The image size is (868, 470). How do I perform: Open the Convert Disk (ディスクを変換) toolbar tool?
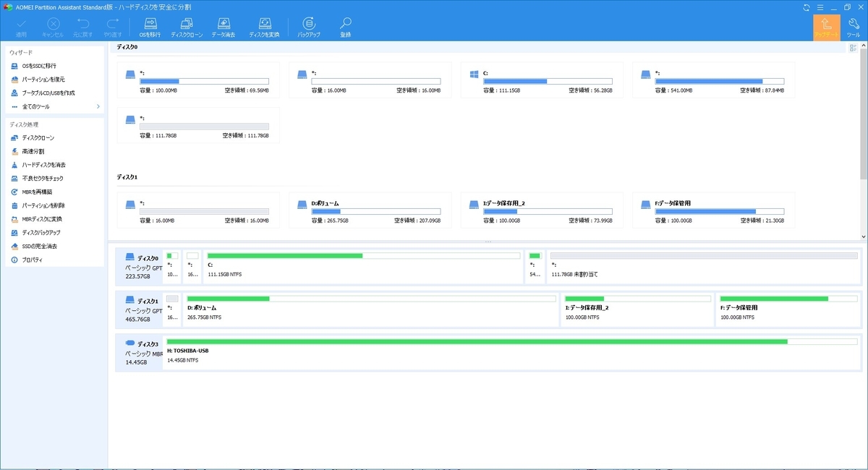[264, 27]
